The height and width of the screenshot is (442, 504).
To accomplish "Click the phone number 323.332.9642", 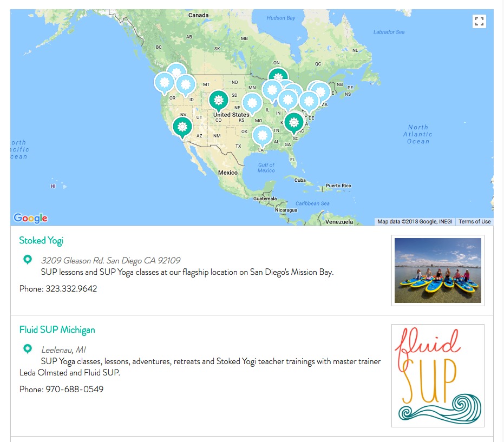I will [71, 289].
